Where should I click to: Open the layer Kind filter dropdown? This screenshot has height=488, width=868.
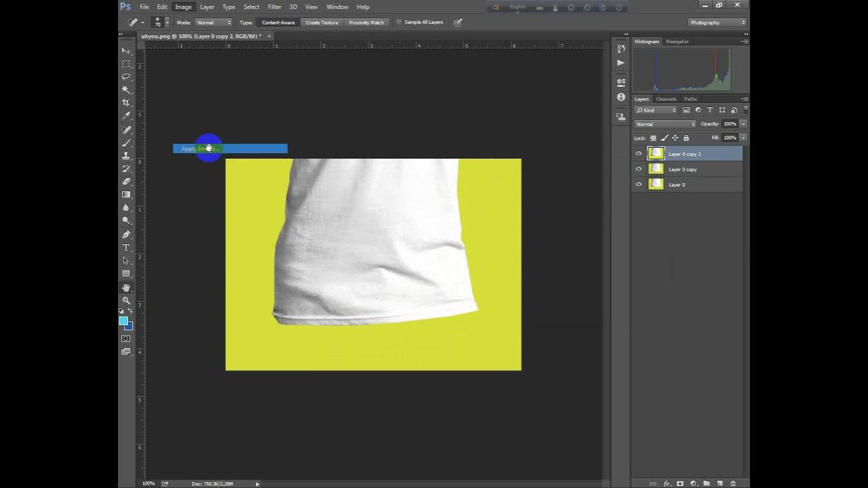[x=656, y=110]
